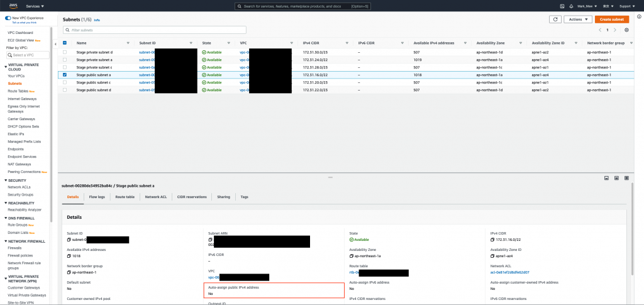
Task: Switch to the Flow logs tab
Action: tap(97, 197)
